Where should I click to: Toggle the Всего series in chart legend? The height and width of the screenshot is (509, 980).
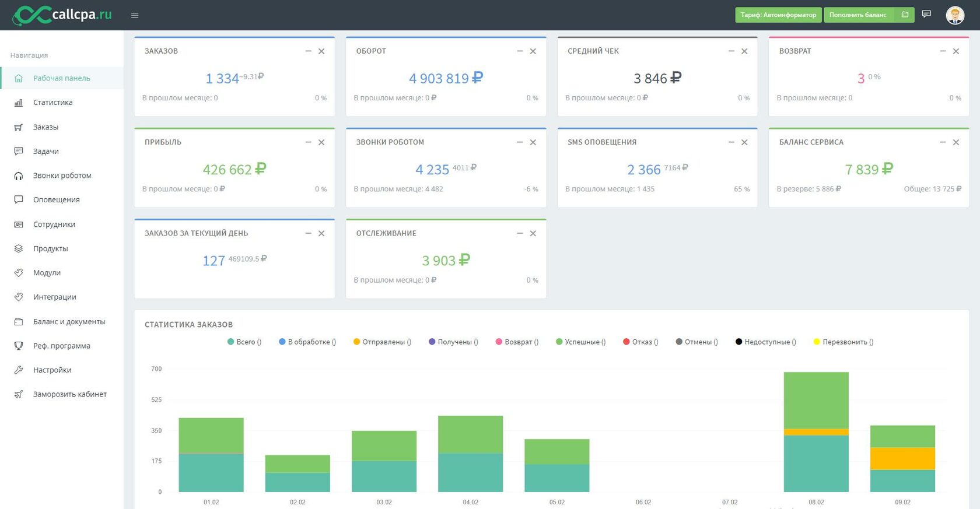[x=244, y=342]
